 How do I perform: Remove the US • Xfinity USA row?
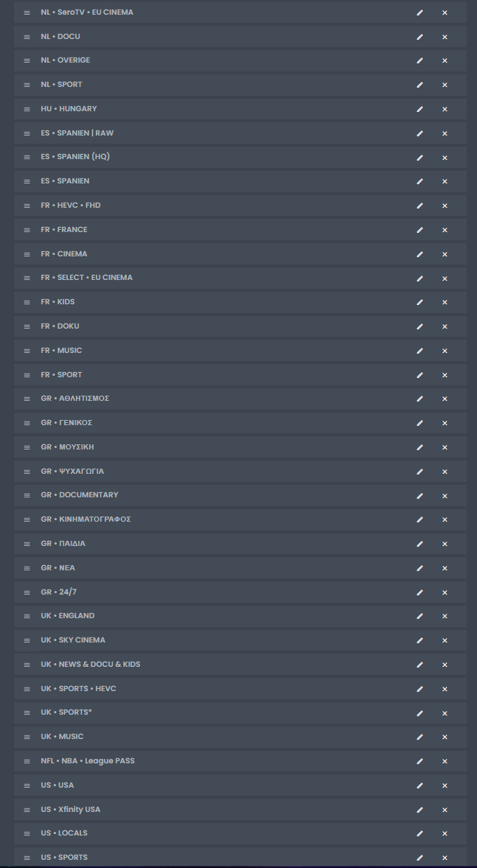point(445,810)
